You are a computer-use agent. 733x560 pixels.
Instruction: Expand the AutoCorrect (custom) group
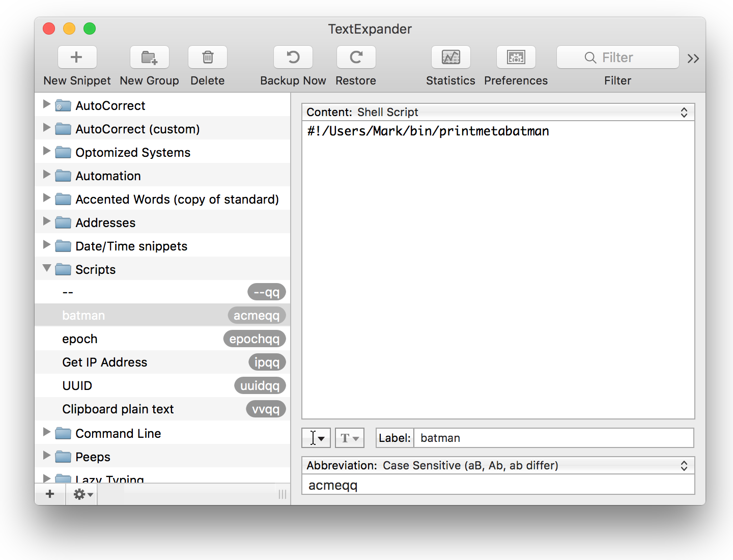point(46,128)
